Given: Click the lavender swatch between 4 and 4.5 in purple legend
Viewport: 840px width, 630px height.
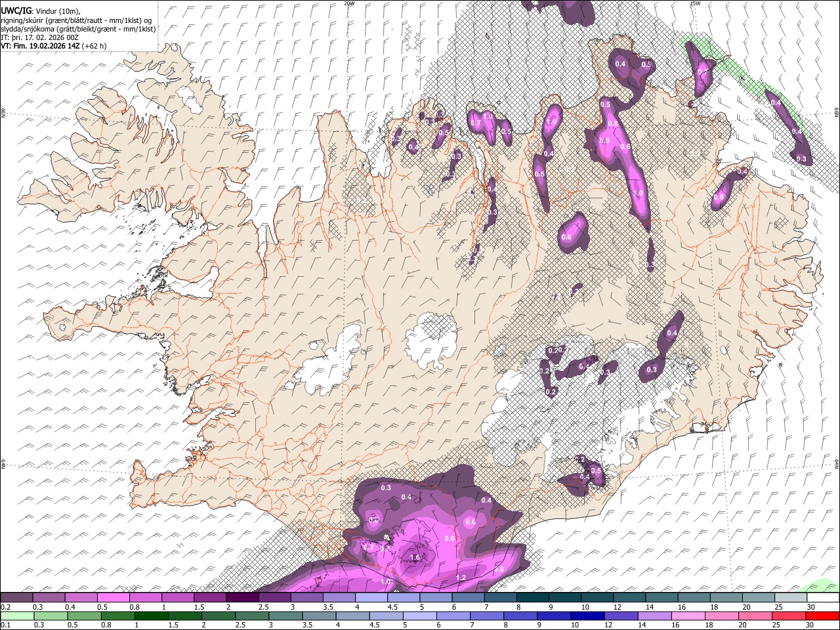Looking at the screenshot, I should click(371, 598).
